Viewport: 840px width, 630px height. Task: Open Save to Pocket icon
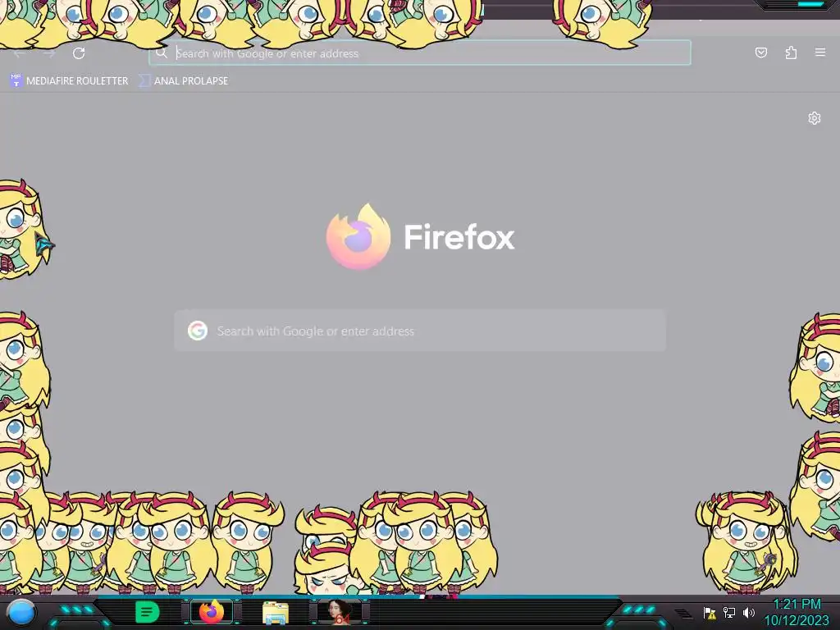coord(760,52)
